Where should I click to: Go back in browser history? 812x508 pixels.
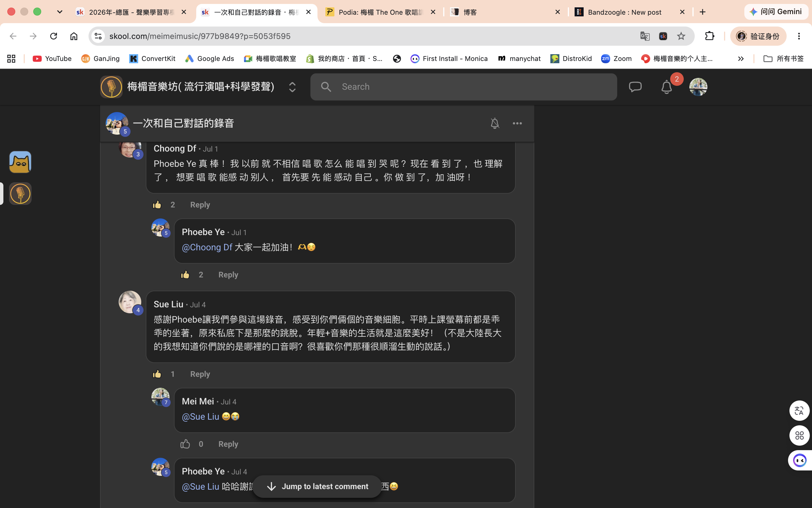tap(13, 36)
